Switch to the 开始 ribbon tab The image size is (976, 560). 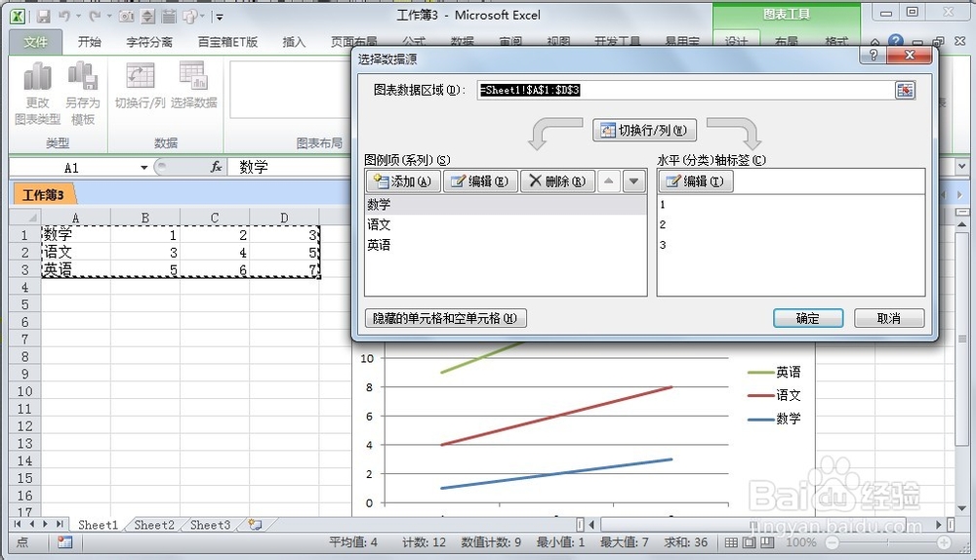pos(89,42)
